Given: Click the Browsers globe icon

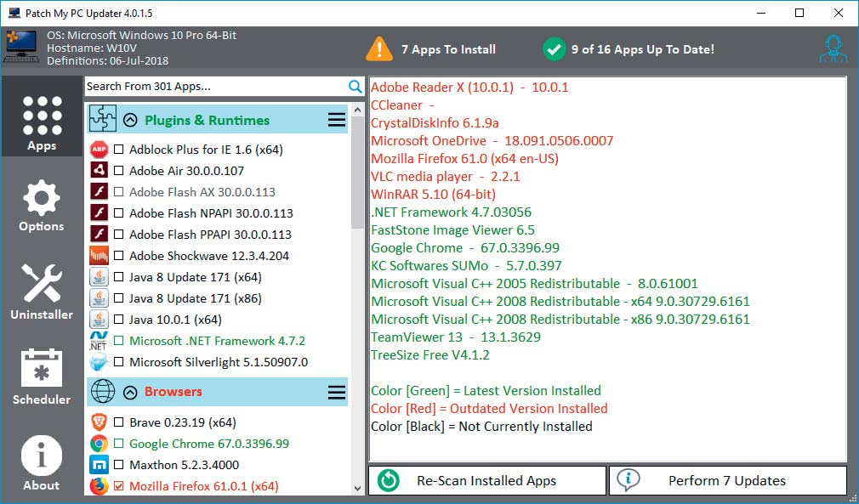Looking at the screenshot, I should (102, 391).
